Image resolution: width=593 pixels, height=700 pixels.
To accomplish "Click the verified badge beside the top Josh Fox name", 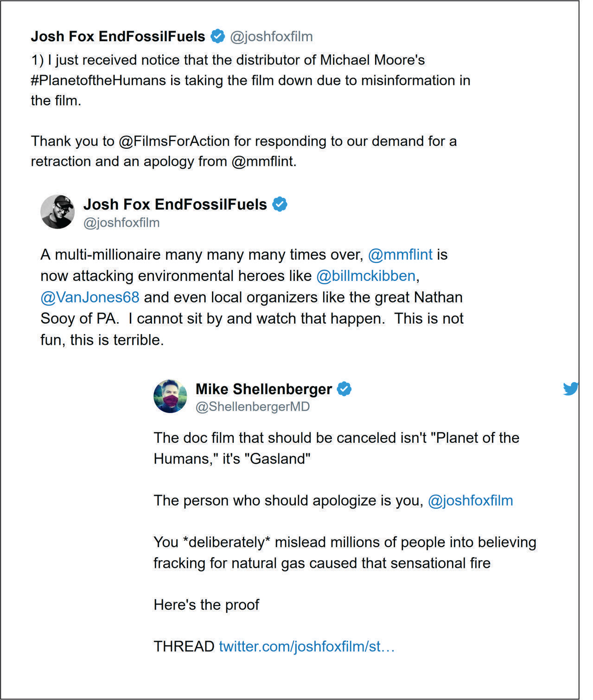I will click(x=217, y=36).
